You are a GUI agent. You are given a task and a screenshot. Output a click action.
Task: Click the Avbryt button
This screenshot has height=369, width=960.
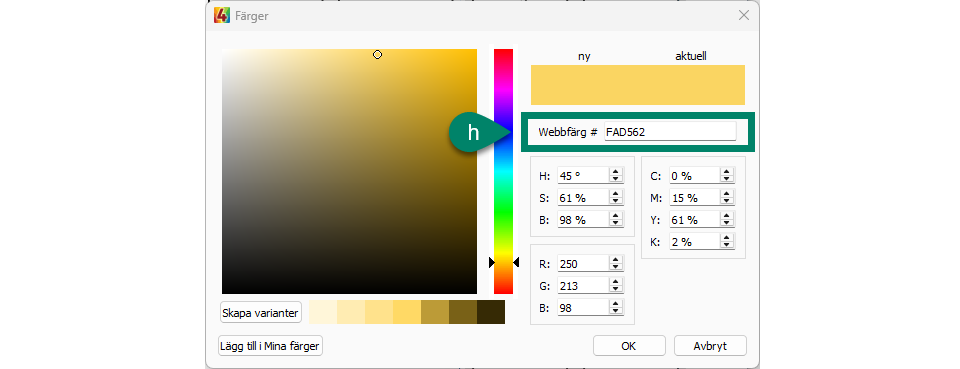point(710,346)
